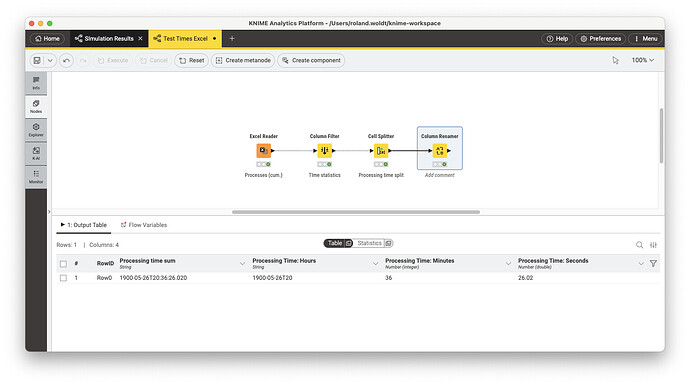Select the canvas pointer mode icon
Image resolution: width=690 pixels, height=385 pixels.
pyautogui.click(x=615, y=60)
